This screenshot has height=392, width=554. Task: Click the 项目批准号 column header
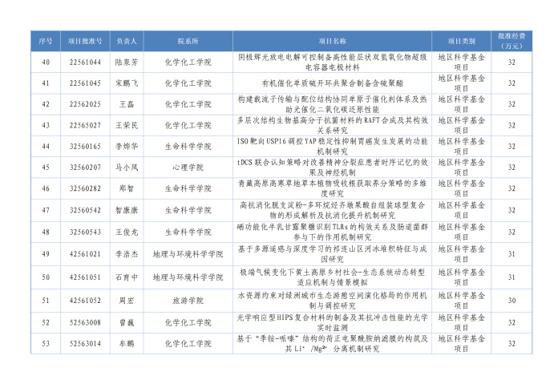point(85,41)
